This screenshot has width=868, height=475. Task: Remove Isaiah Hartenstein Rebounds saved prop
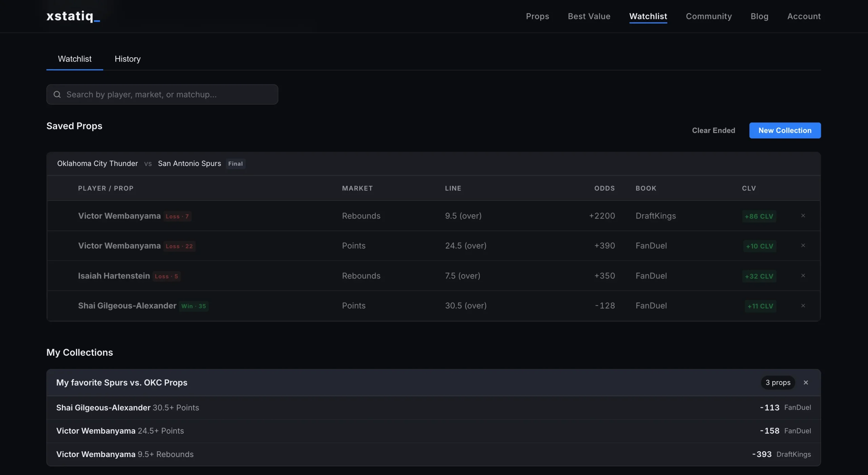(803, 276)
